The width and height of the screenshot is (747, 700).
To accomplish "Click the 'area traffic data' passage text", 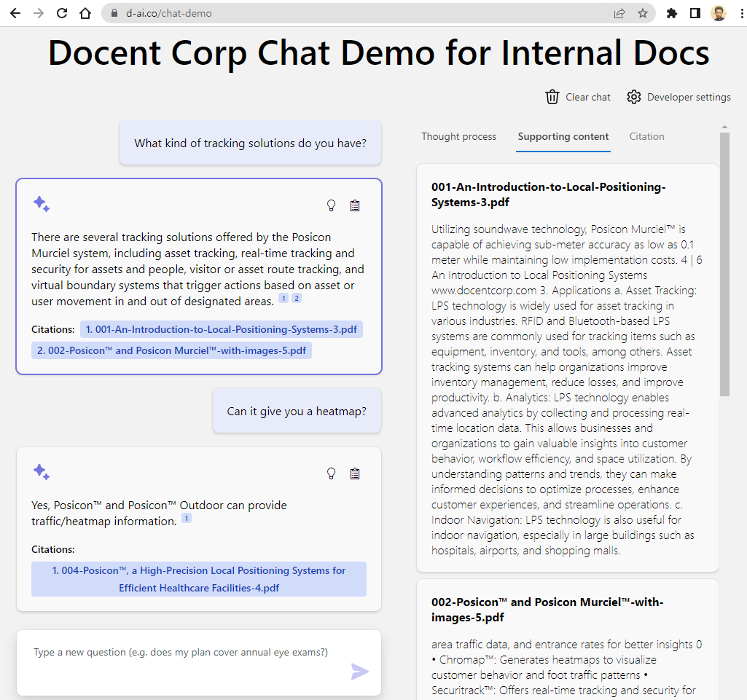I will coord(566,668).
